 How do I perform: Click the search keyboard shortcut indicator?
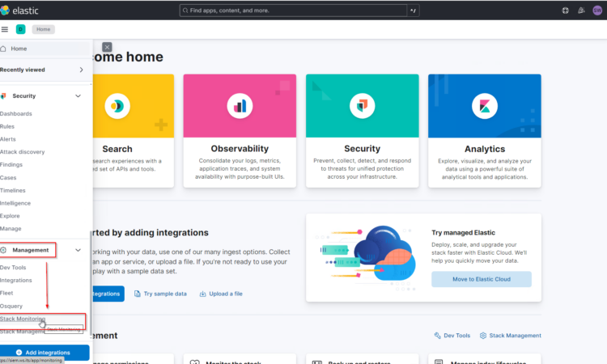click(414, 11)
